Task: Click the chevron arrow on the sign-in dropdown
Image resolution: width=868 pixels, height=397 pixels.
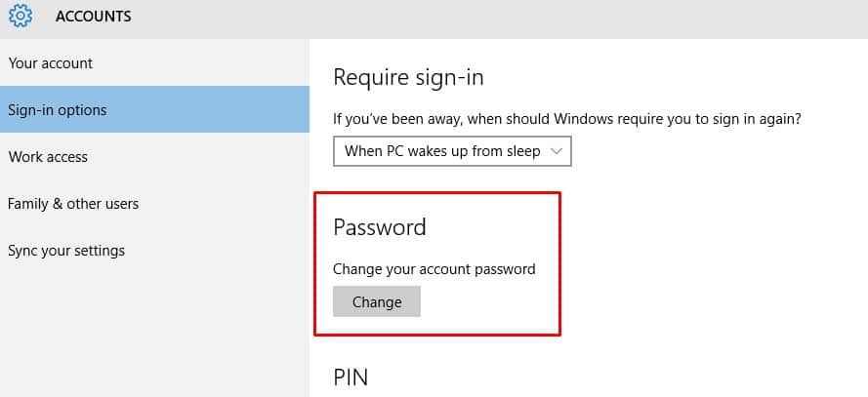Action: [557, 151]
